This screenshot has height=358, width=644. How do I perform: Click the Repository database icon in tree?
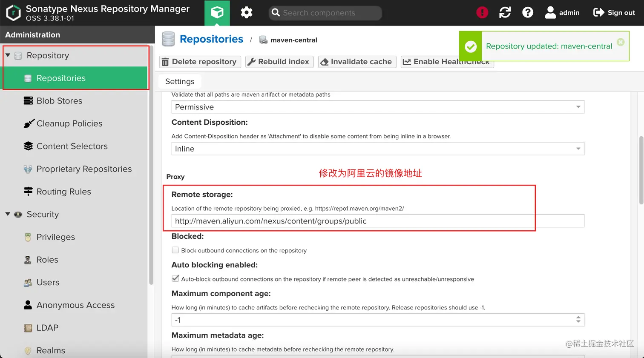(18, 56)
